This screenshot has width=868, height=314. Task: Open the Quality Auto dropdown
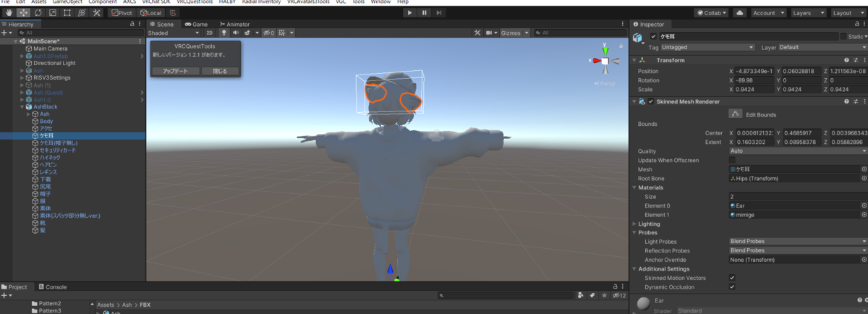[x=798, y=150]
